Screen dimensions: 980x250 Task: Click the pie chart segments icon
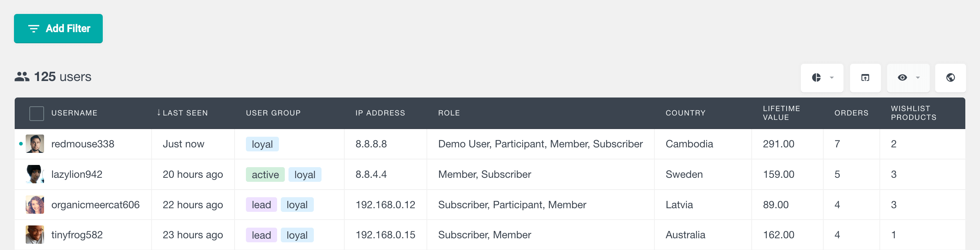(816, 77)
